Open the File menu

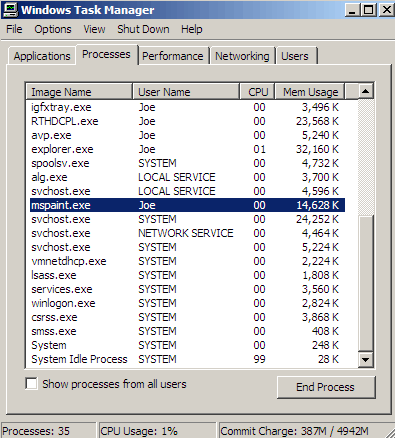pos(14,29)
